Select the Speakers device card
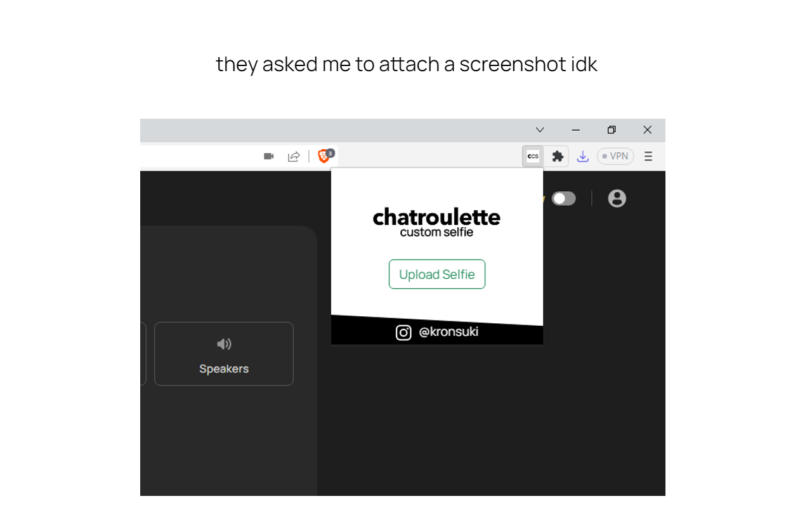 point(224,354)
